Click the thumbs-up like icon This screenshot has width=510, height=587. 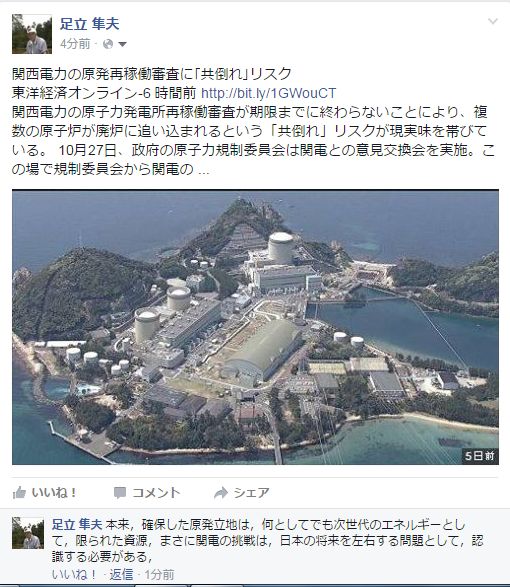19,493
